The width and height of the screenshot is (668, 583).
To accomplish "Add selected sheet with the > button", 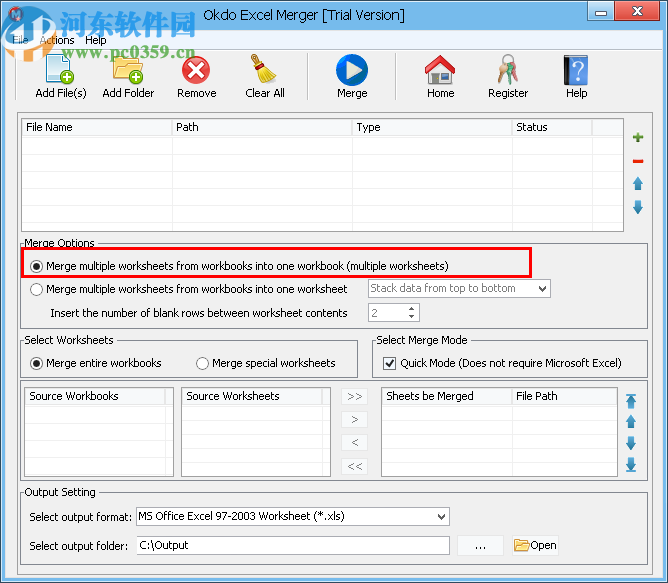I will 354,419.
